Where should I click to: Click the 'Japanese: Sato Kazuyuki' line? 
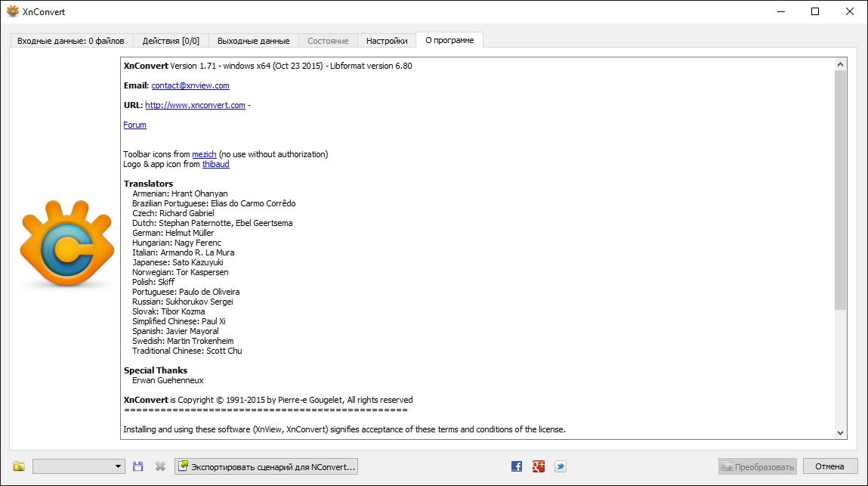coord(178,262)
